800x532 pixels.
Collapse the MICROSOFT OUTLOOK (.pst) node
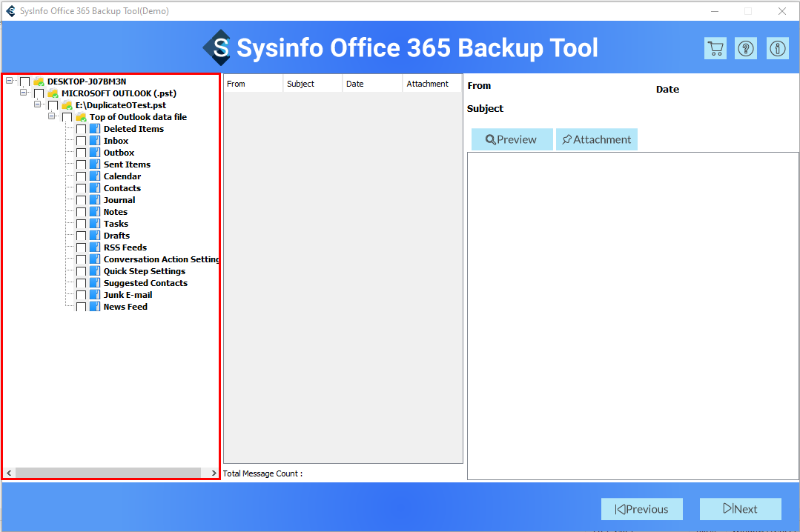click(24, 93)
